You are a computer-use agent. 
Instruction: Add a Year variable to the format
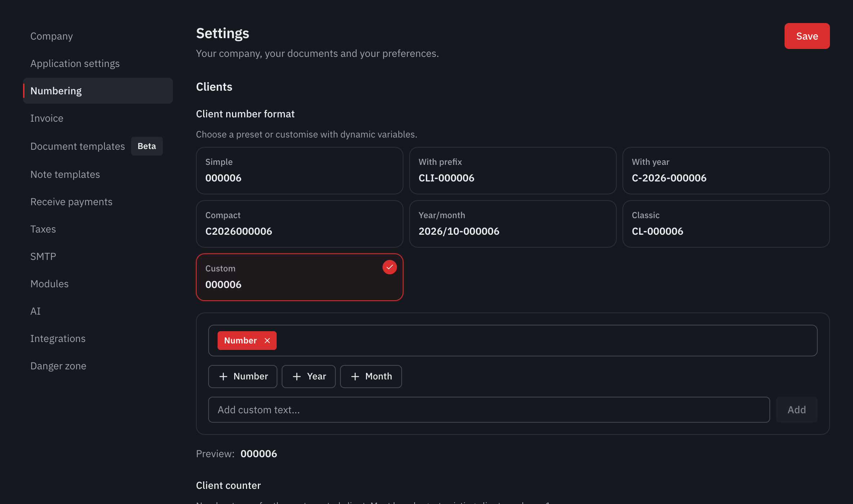pyautogui.click(x=309, y=377)
